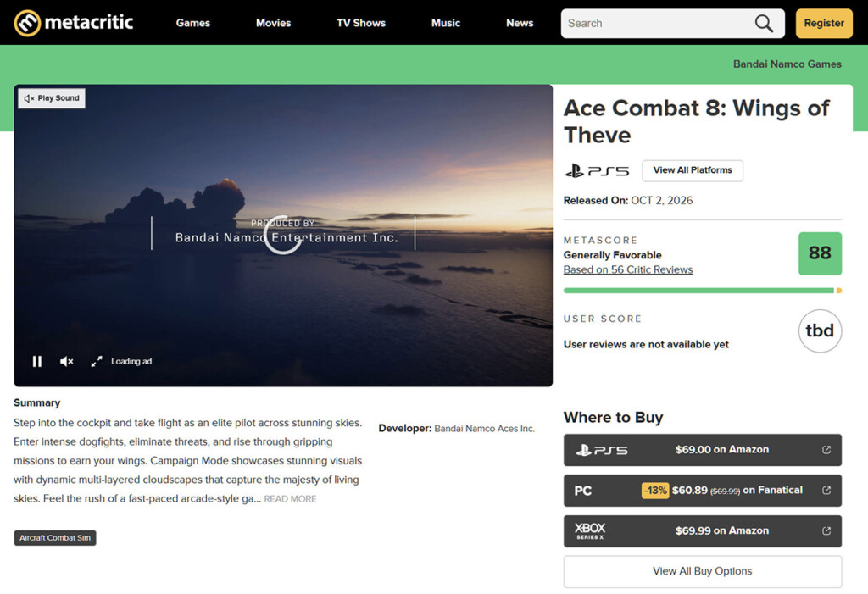Click the Play Sound button
Image resolution: width=868 pixels, height=594 pixels.
point(52,98)
